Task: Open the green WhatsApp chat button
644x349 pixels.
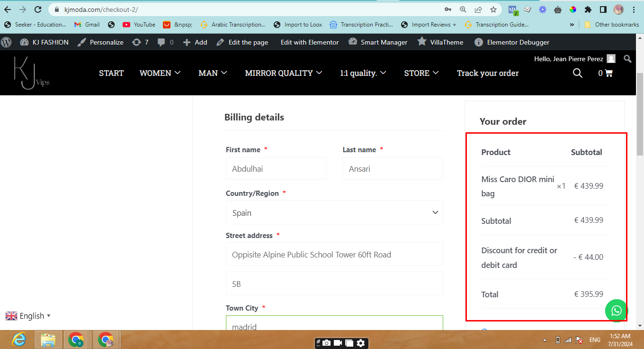Action: pos(617,311)
